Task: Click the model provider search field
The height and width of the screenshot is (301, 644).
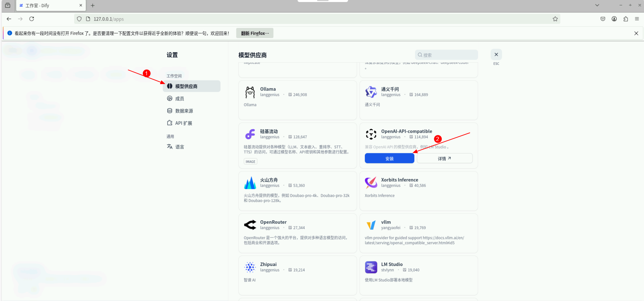Action: pos(446,55)
